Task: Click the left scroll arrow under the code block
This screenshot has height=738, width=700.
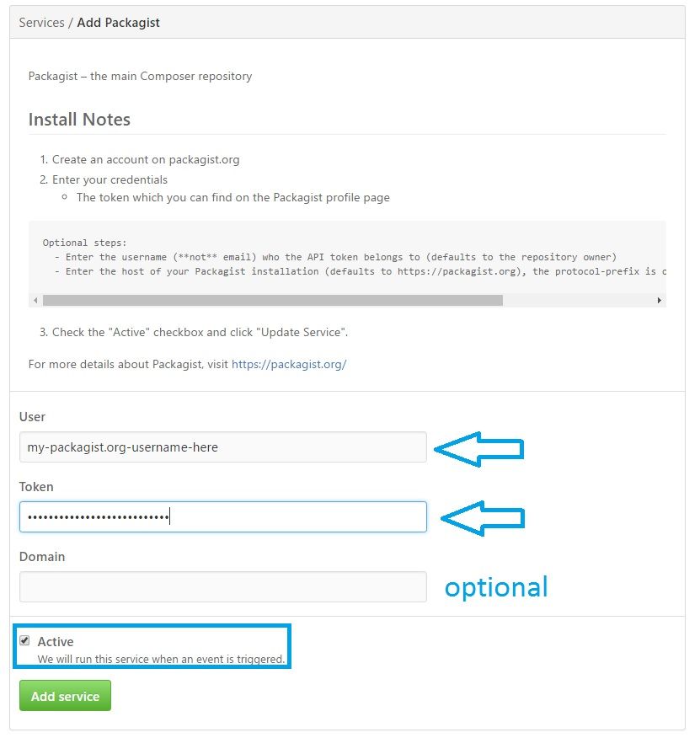Action: pos(35,301)
